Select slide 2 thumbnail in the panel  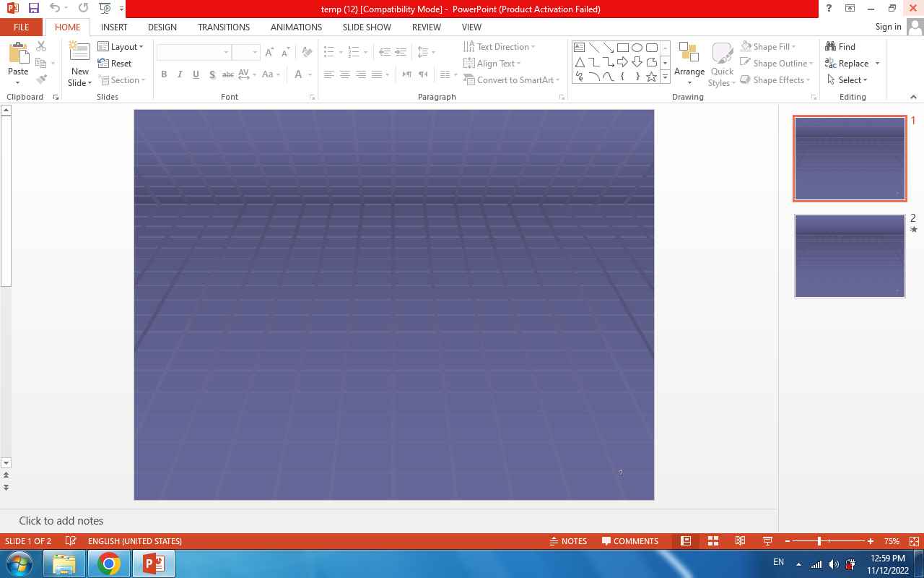850,256
